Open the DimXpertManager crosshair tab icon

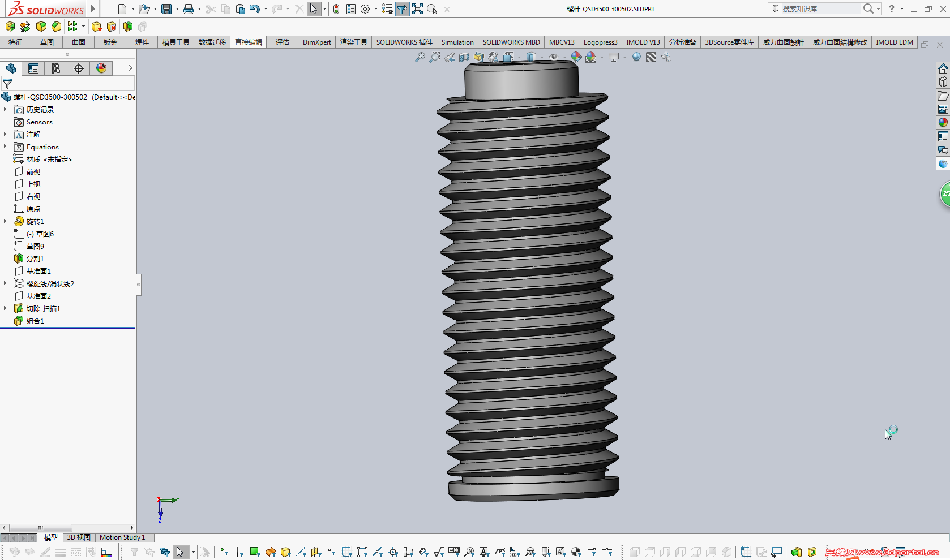pyautogui.click(x=79, y=68)
